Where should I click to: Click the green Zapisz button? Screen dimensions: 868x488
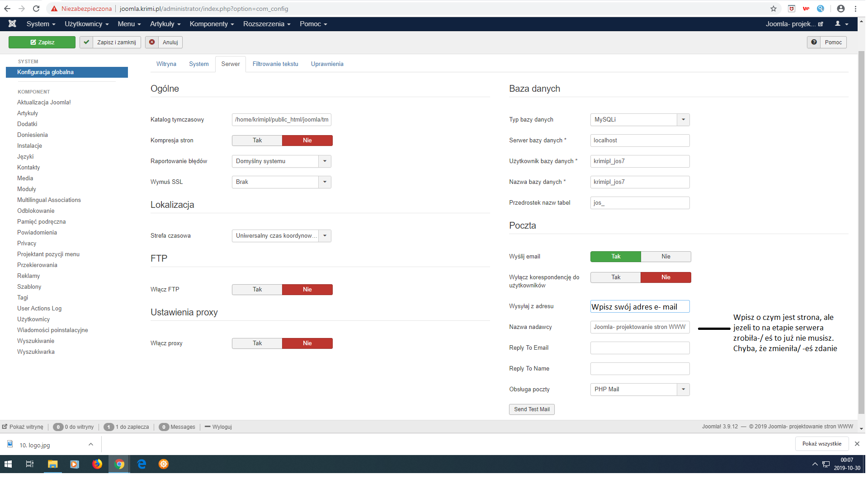tap(42, 42)
